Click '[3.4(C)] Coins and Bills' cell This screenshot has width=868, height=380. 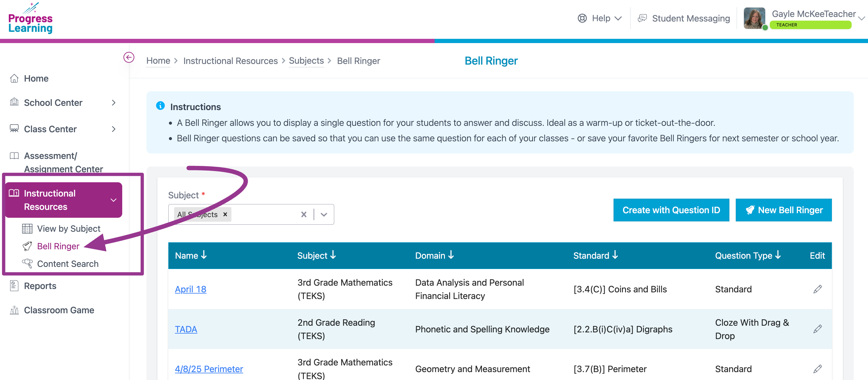620,289
